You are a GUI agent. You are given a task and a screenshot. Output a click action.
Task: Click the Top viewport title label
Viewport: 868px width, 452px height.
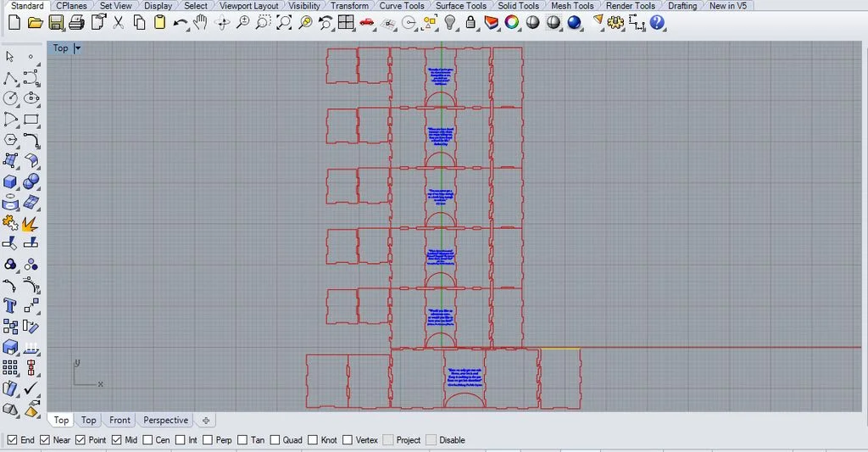pos(60,48)
